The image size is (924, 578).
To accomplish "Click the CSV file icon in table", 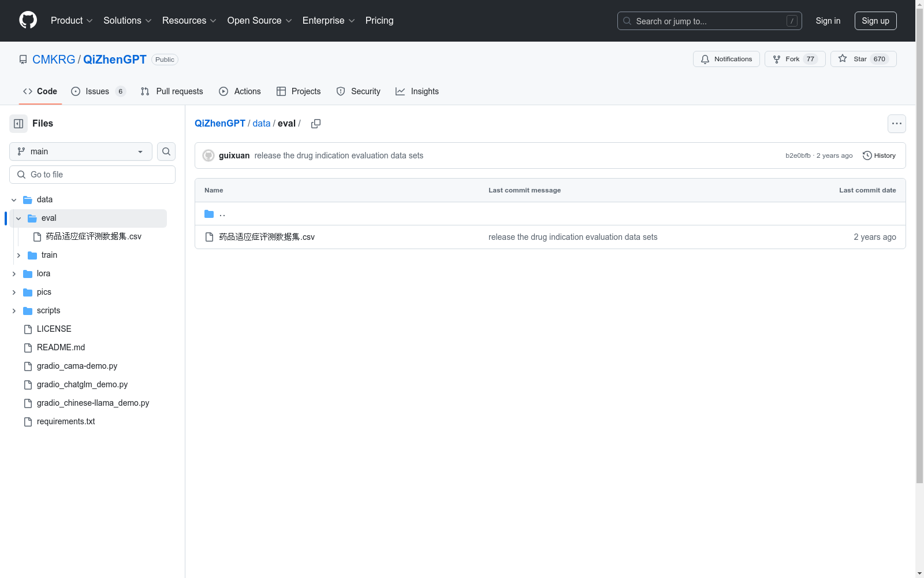I will click(x=209, y=237).
